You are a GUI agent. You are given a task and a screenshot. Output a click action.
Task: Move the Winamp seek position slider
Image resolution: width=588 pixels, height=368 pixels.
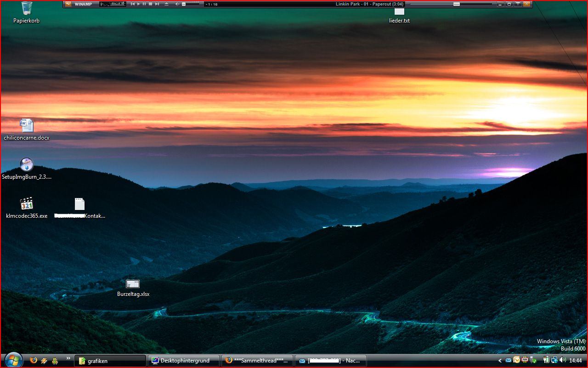pyautogui.click(x=451, y=4)
